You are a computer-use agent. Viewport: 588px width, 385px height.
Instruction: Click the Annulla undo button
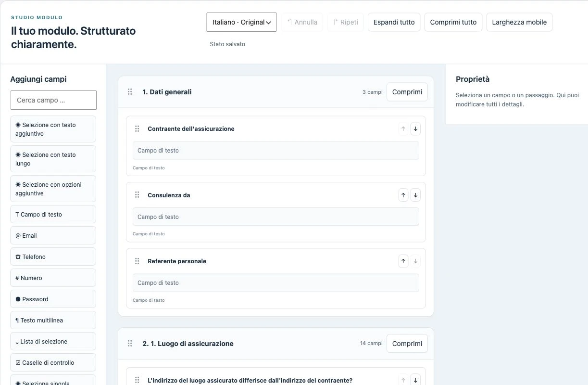(302, 22)
